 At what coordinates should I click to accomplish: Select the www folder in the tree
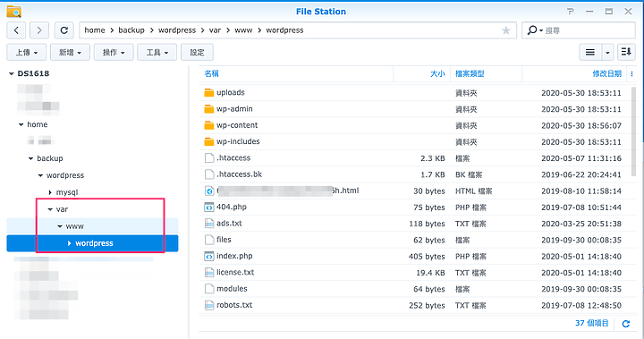pos(75,226)
